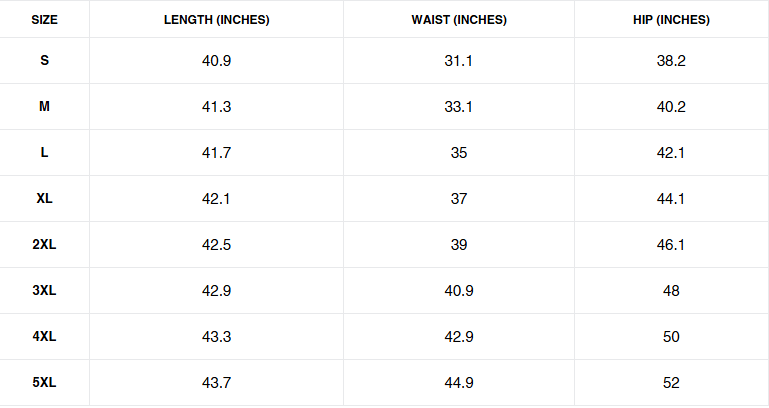Click the 40.9 length cell for S

pos(216,61)
